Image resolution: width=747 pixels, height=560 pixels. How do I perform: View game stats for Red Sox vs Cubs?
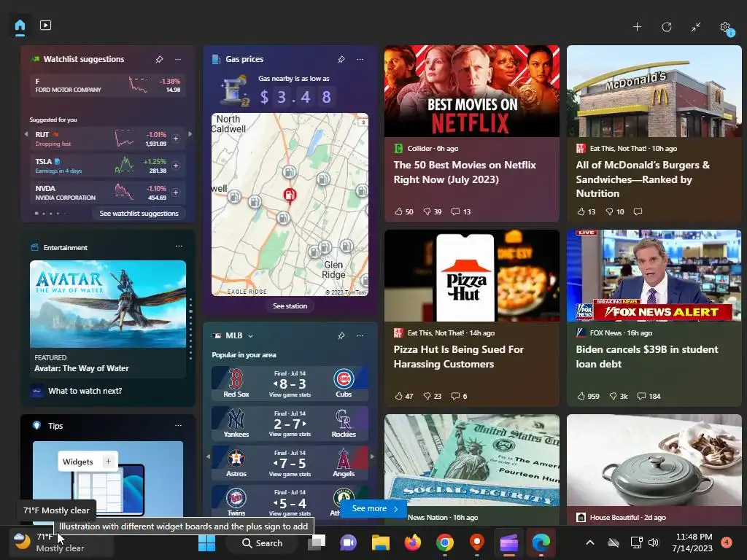[290, 394]
